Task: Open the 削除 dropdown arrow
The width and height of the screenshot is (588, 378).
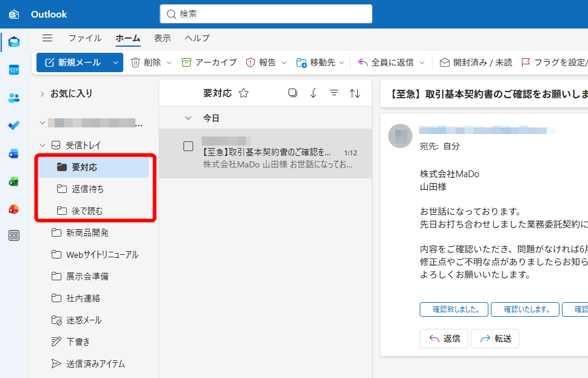Action: tap(169, 62)
